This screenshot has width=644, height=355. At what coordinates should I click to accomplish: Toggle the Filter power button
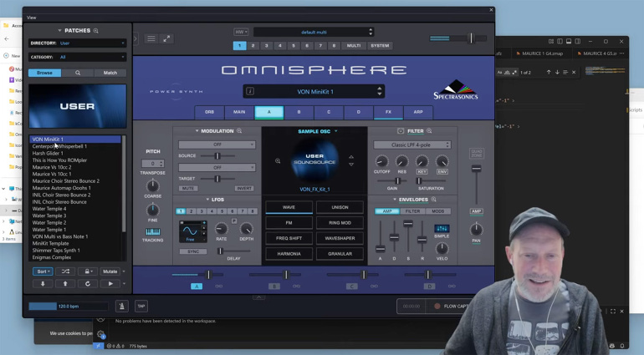pyautogui.click(x=401, y=131)
